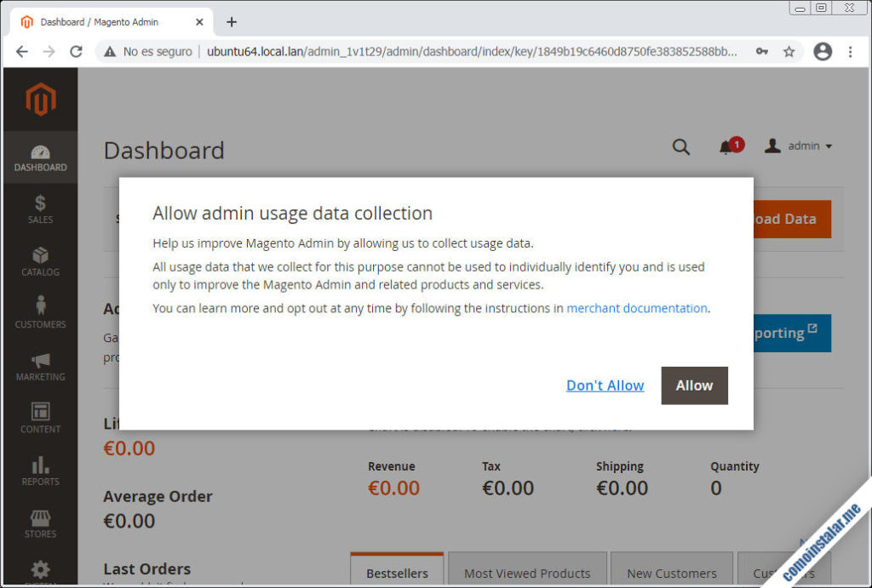Select the Catalog sidebar icon

tap(40, 260)
